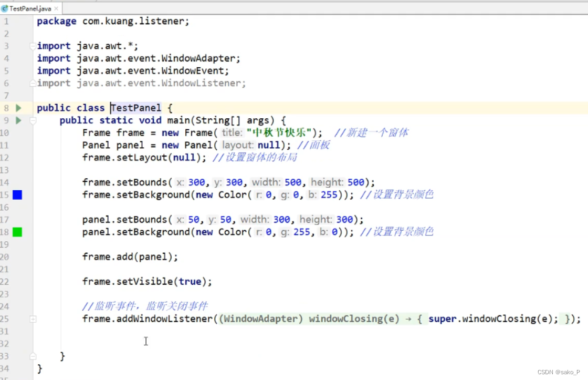The image size is (588, 380).
Task: Click the class name TestPanel in declaration
Action: [x=136, y=108]
